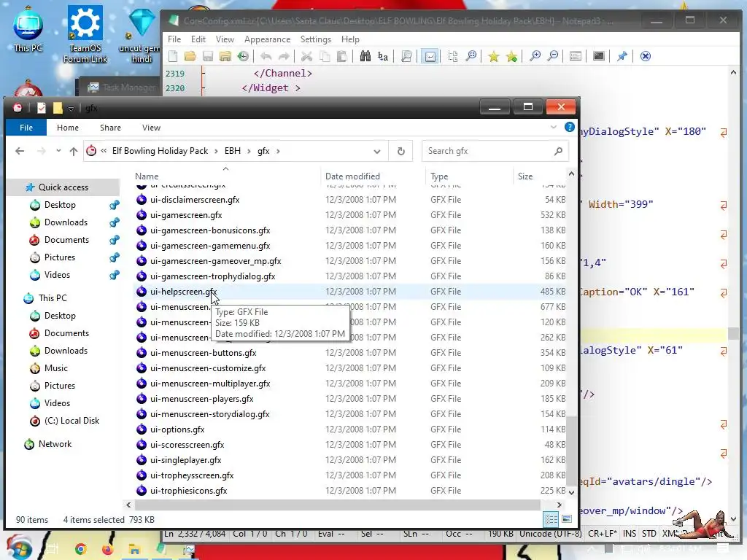Screen dimensions: 747x560
Task: Click the History clock icon in Notepad3 toolbar
Action: [243, 56]
